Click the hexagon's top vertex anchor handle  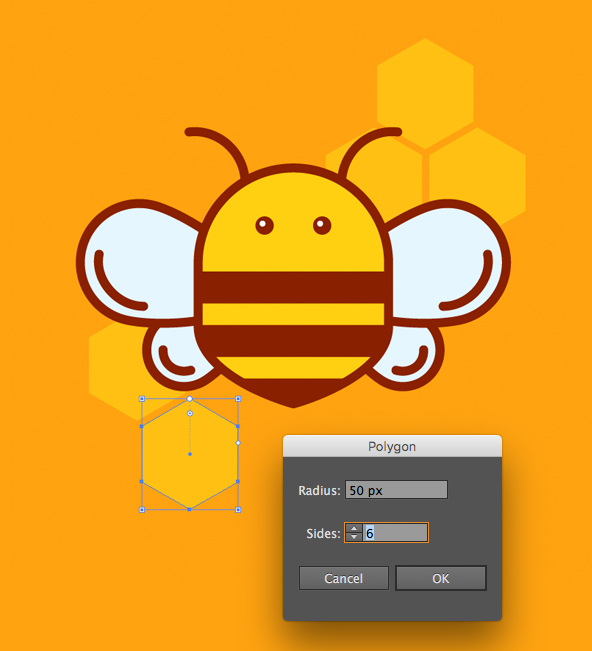[190, 399]
